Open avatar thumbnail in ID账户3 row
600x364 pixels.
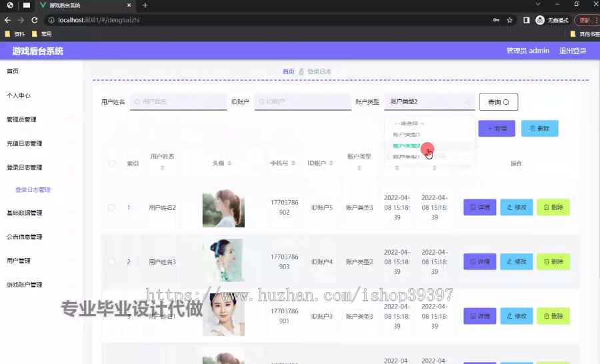click(223, 315)
